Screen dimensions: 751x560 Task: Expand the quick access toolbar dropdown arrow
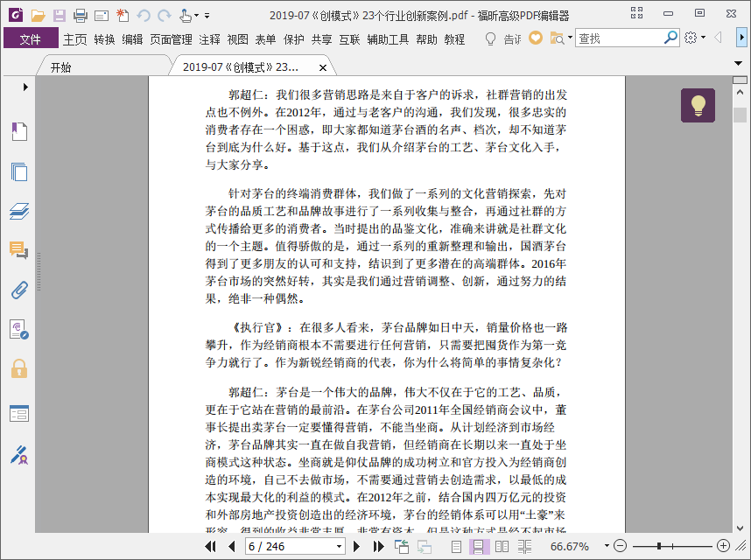click(207, 16)
